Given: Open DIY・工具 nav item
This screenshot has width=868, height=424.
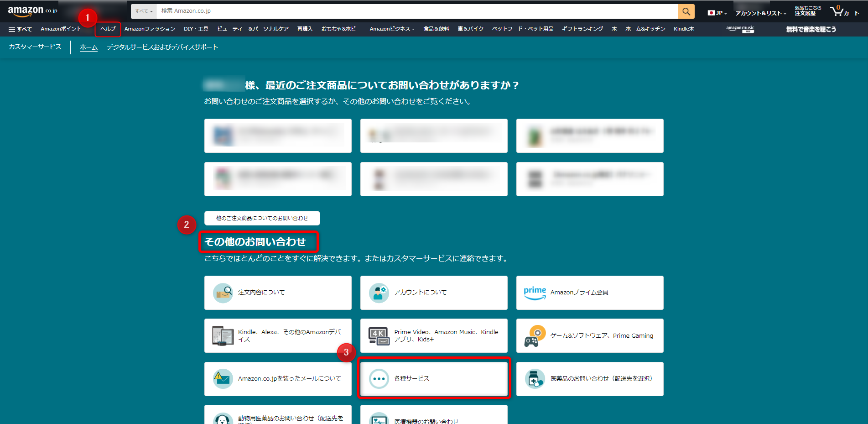Looking at the screenshot, I should (196, 29).
